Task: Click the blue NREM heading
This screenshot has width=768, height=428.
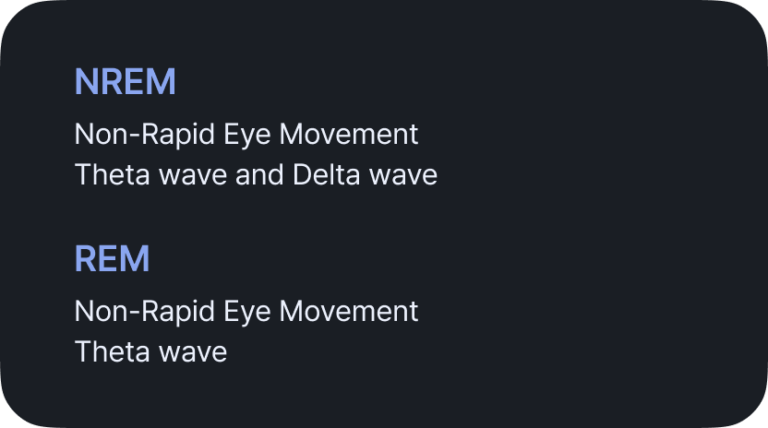Action: pos(125,81)
